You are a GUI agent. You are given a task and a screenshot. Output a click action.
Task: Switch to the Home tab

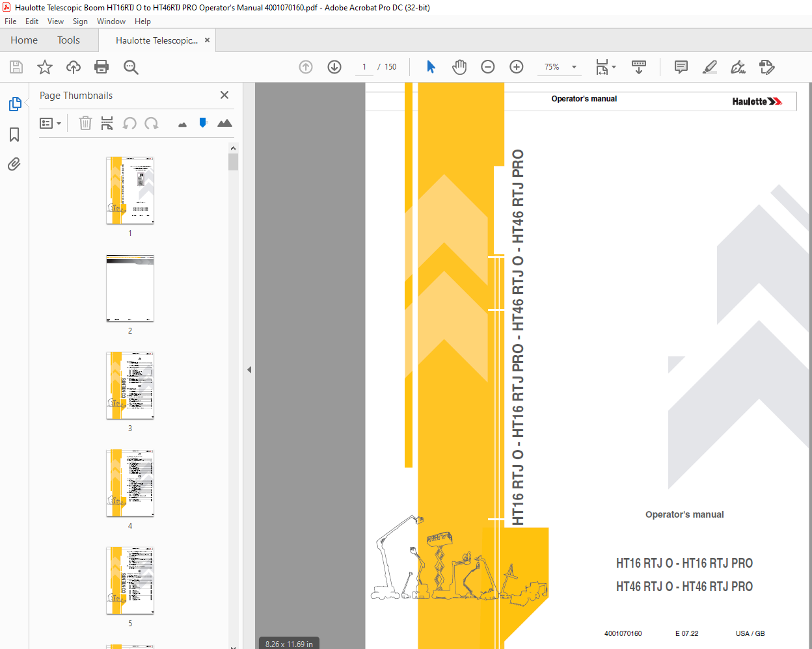(x=24, y=40)
